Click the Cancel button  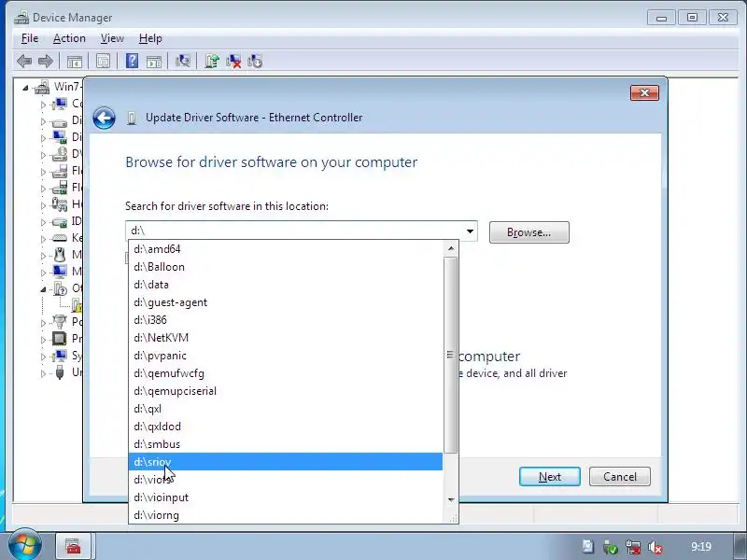click(619, 477)
